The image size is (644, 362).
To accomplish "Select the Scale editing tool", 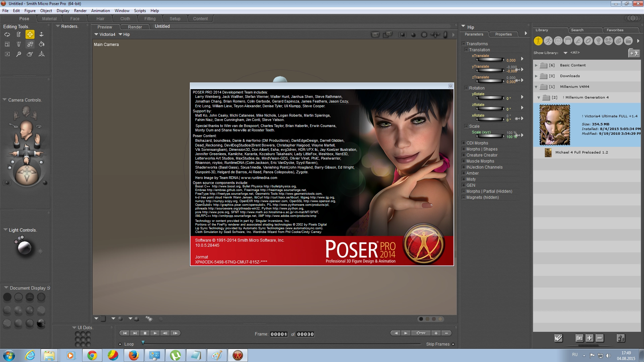I will 7,44.
